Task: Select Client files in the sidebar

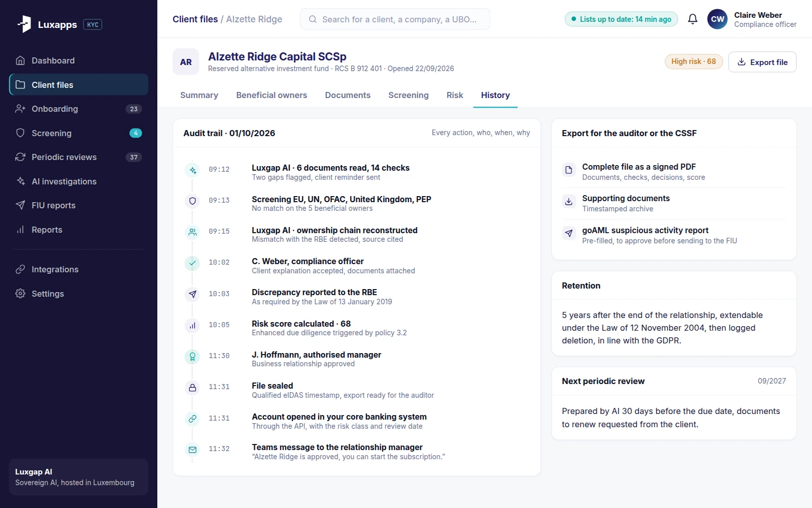Action: [79, 85]
